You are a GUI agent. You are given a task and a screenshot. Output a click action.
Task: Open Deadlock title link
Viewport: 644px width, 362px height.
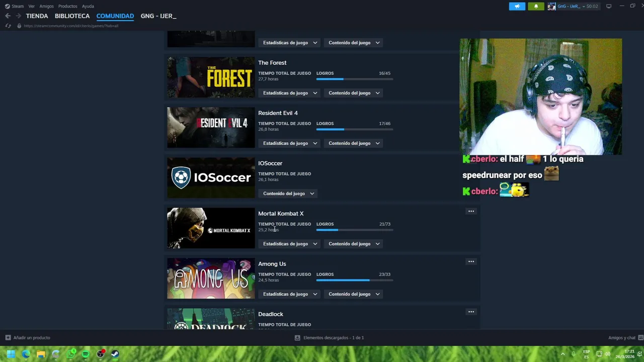click(x=271, y=314)
